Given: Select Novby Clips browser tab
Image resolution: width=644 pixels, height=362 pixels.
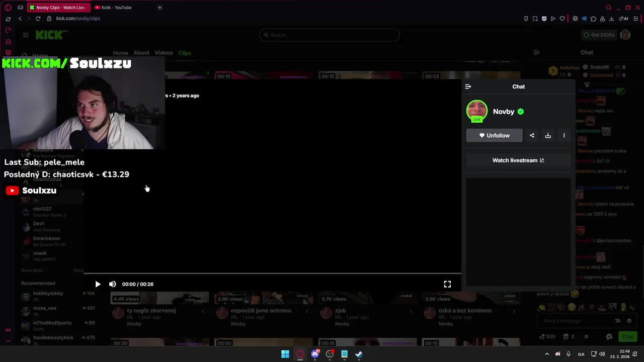Looking at the screenshot, I should tap(59, 8).
